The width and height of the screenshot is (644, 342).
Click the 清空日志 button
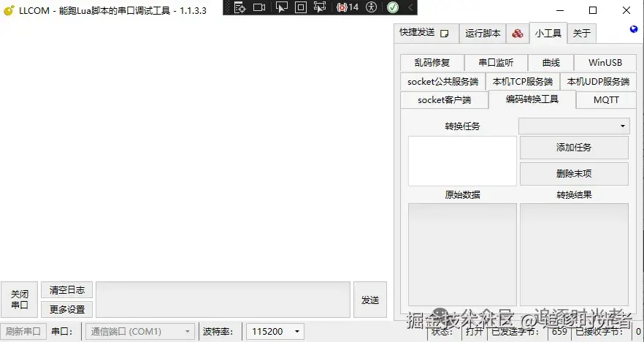(x=67, y=290)
